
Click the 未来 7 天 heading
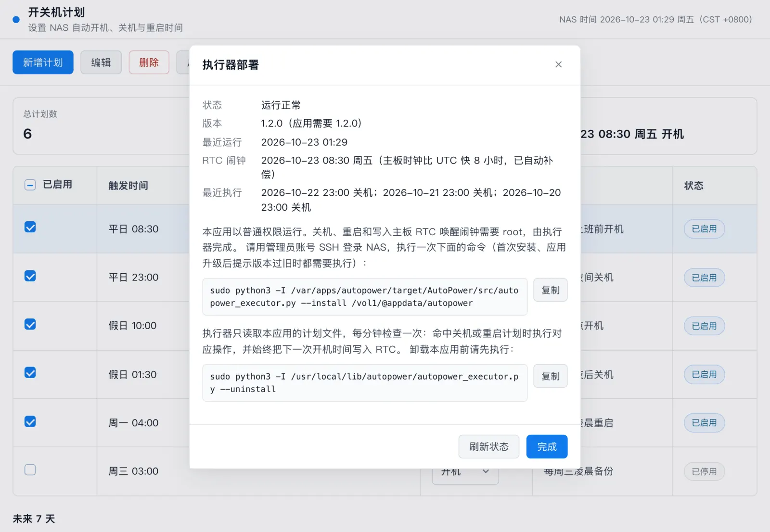(34, 519)
